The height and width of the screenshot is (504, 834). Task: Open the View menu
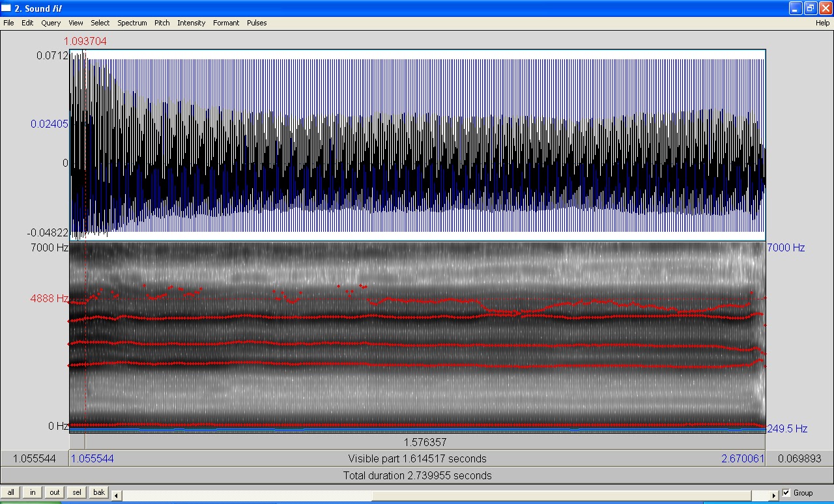pos(76,23)
